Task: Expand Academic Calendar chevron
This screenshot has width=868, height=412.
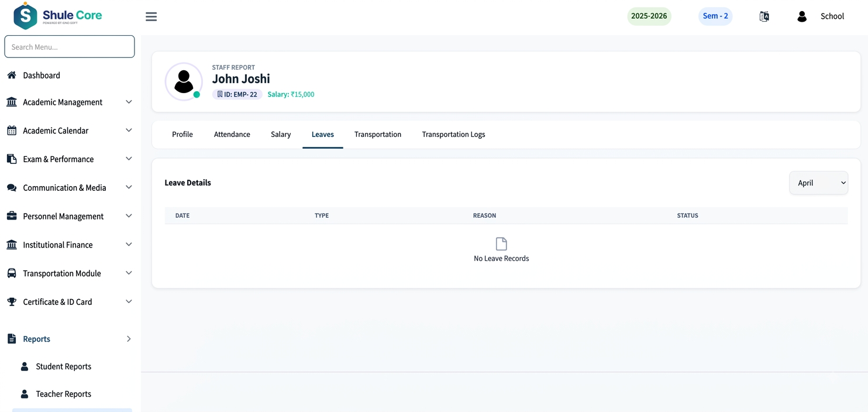Action: [129, 131]
